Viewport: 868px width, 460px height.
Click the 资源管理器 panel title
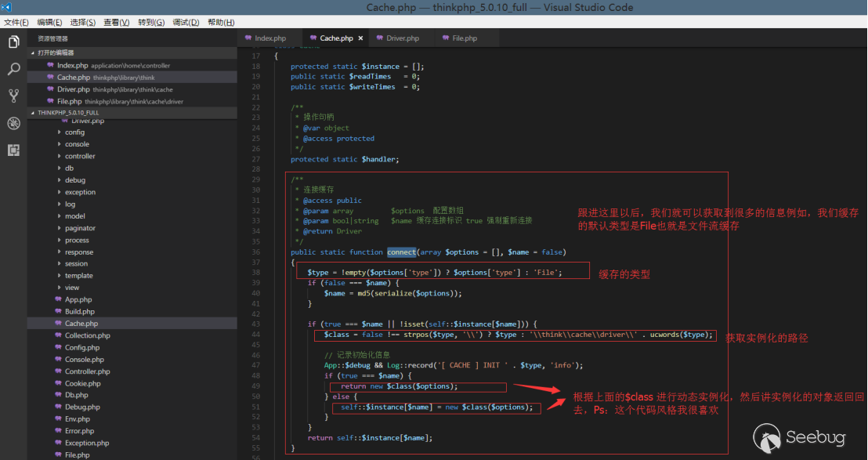[x=52, y=38]
